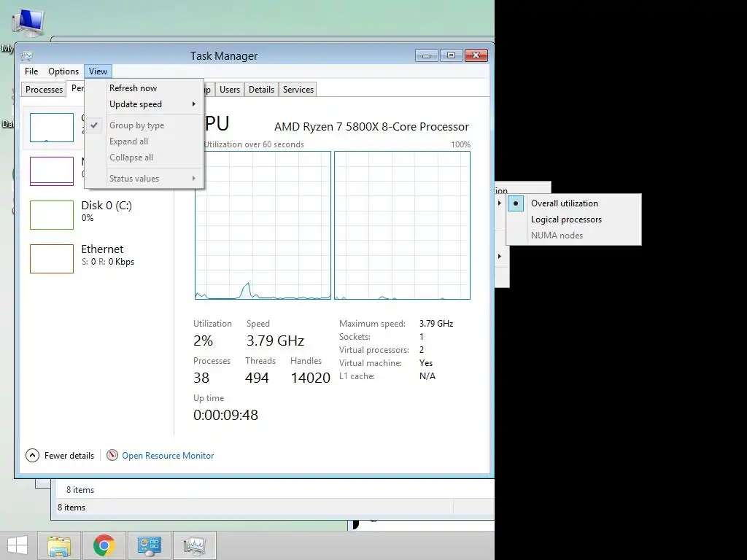Select NUMA nodes graph option
The image size is (747, 560).
click(574, 236)
